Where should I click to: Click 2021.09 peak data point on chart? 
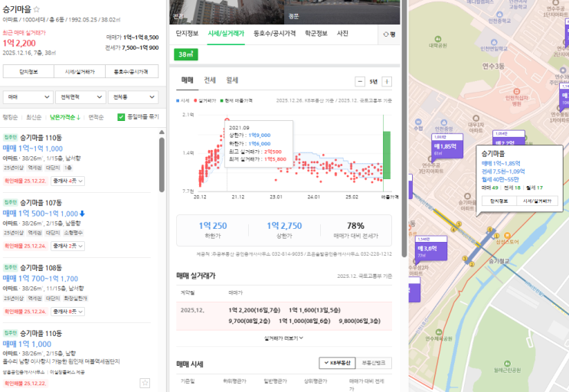click(227, 119)
